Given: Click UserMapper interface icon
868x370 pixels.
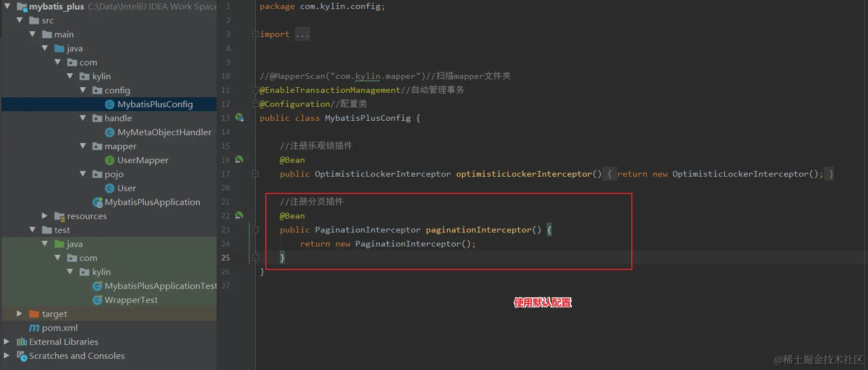Looking at the screenshot, I should pos(110,160).
